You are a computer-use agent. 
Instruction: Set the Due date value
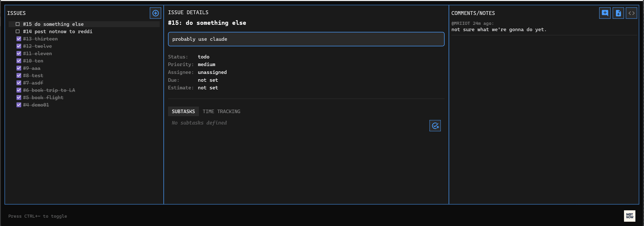point(208,80)
